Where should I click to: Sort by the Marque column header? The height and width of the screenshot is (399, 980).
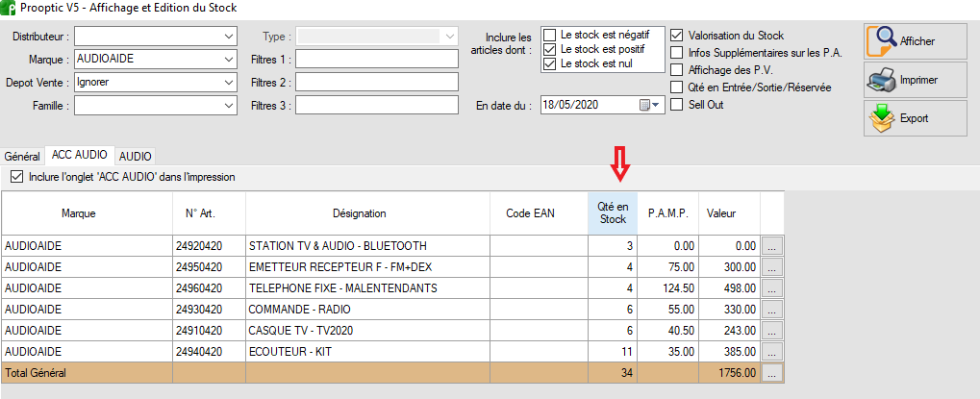pos(87,213)
